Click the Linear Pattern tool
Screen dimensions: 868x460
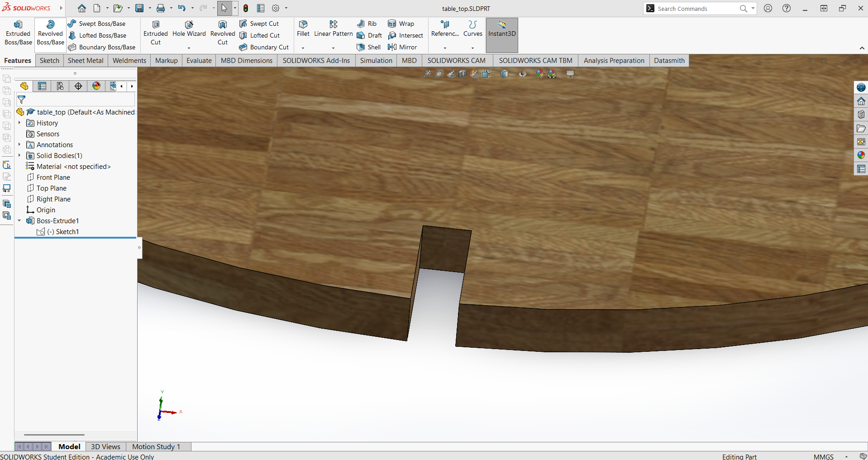tap(334, 29)
